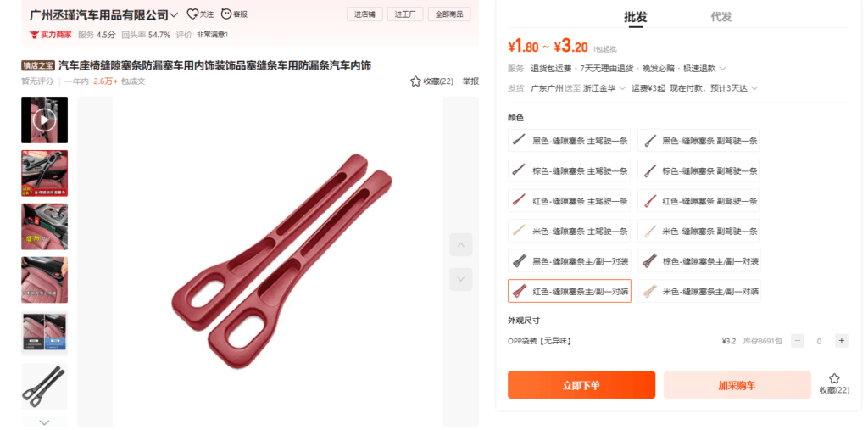Viewport: 868px width, 430px height.
Task: Play the product video thumbnail
Action: (44, 120)
